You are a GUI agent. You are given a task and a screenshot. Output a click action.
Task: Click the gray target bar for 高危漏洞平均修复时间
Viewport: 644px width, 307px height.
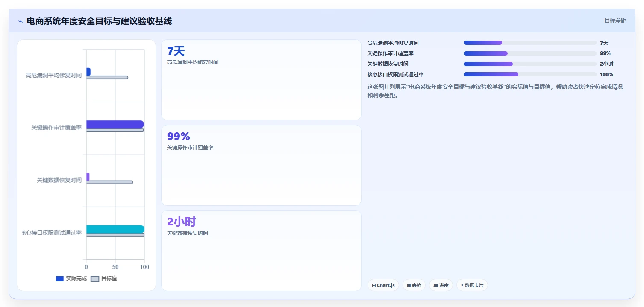107,77
